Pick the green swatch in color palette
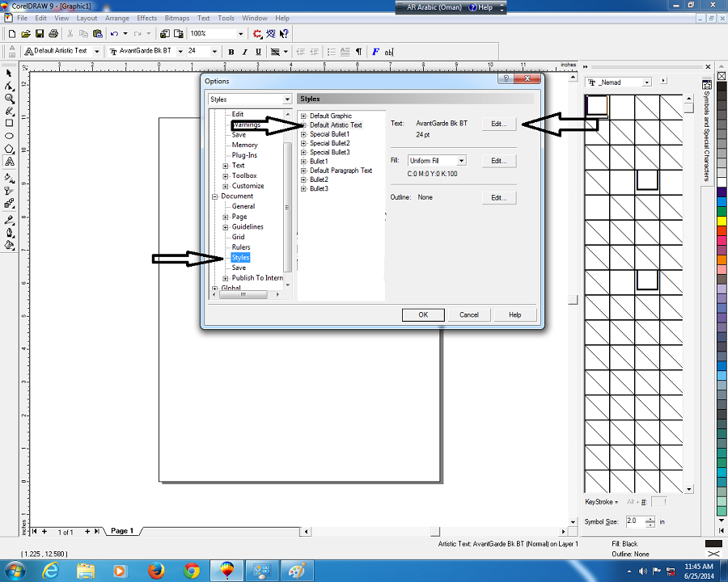The height and width of the screenshot is (582, 728). point(722,211)
